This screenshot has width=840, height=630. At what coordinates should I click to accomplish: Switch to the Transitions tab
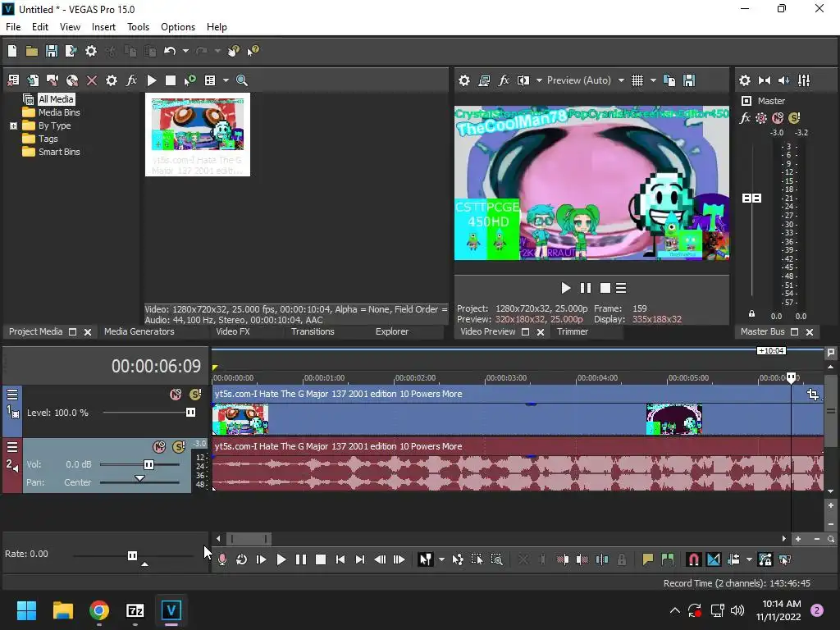pyautogui.click(x=313, y=331)
